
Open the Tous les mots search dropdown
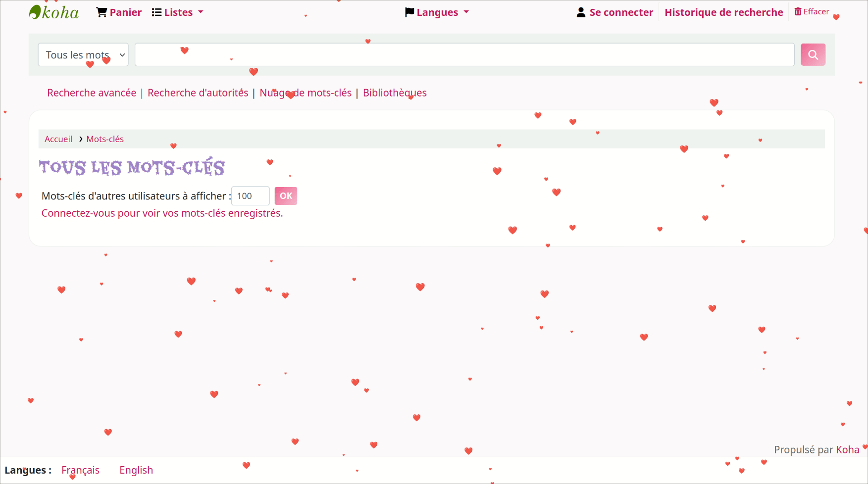click(x=83, y=55)
